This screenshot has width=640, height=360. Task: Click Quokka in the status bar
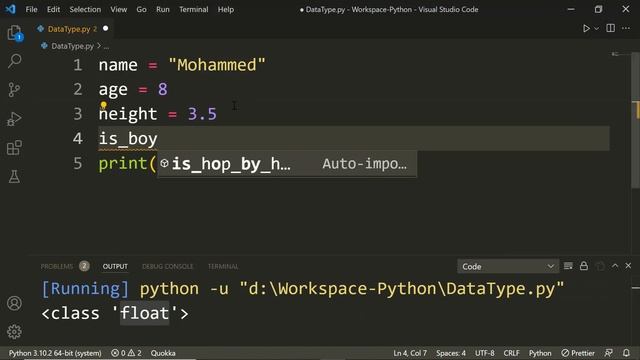point(163,353)
